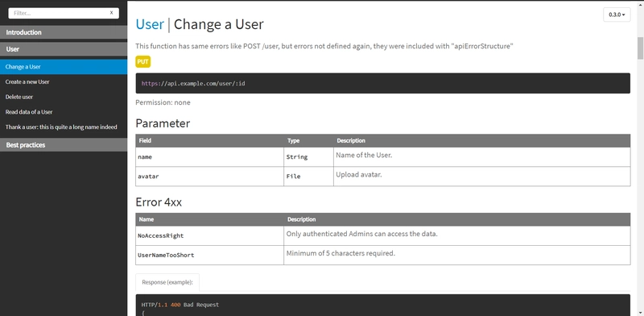Image resolution: width=644 pixels, height=316 pixels.
Task: Click the 'Error 4xx' section heading
Action: (159, 202)
